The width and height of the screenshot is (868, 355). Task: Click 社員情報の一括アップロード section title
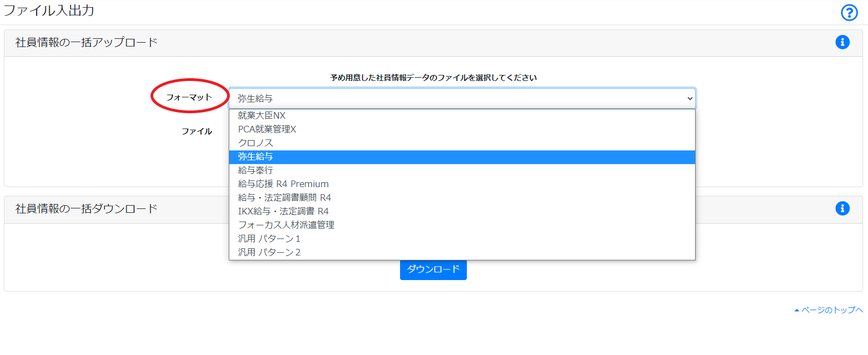pos(86,43)
